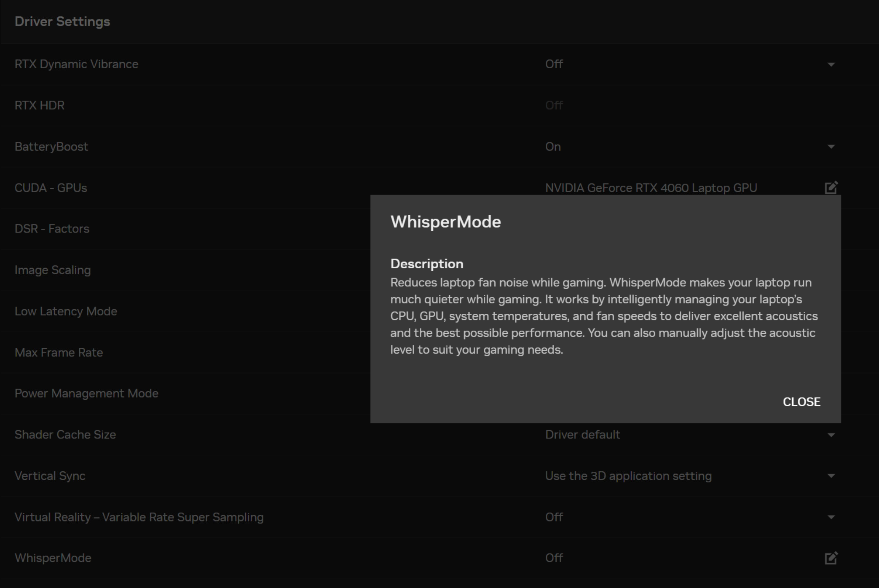Image resolution: width=879 pixels, height=588 pixels.
Task: Click the Power Management Mode label
Action: pyautogui.click(x=86, y=393)
